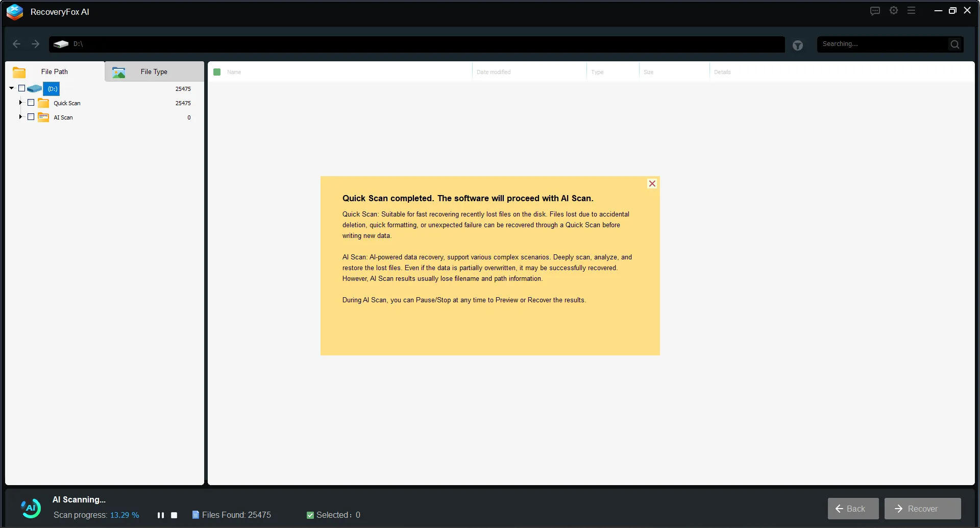Sort by the Size column header

tap(649, 72)
